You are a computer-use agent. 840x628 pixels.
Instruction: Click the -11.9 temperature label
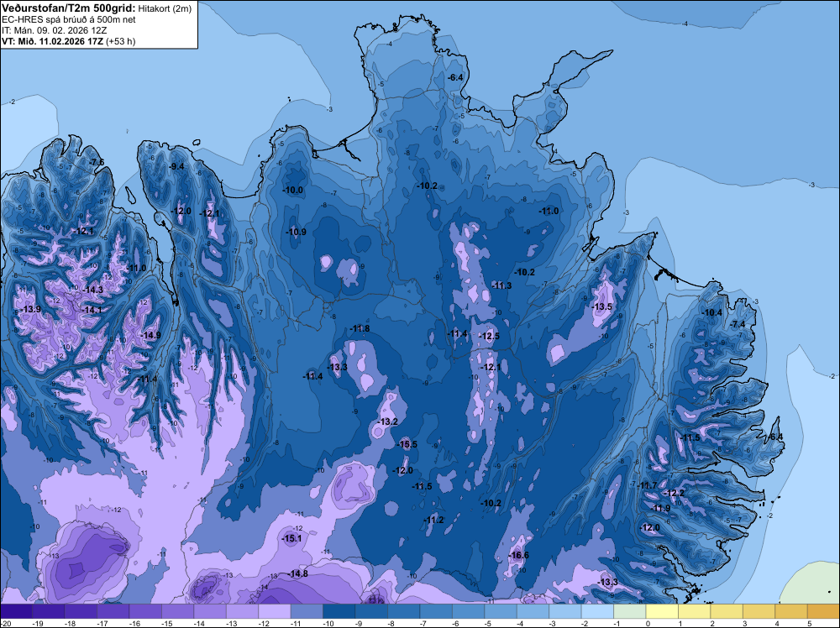coord(660,508)
